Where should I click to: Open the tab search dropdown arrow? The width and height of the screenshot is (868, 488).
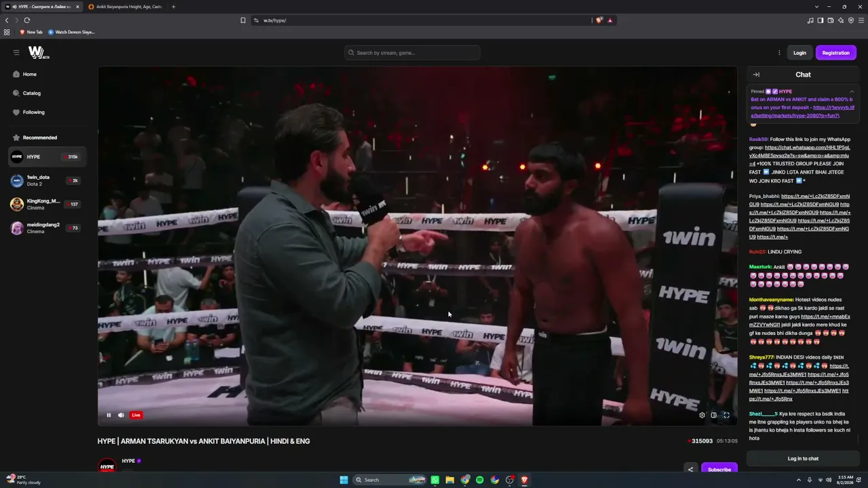click(817, 7)
